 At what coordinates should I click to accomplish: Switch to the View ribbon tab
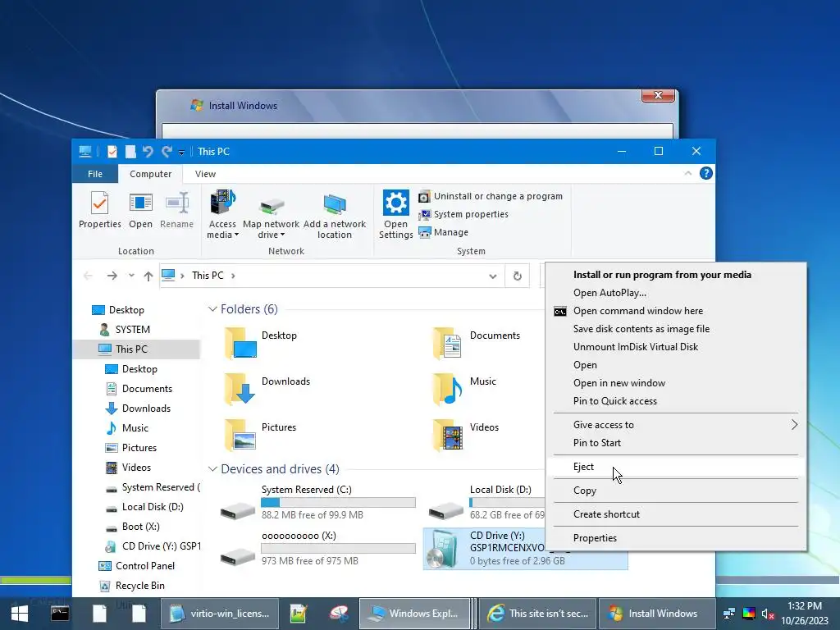pos(205,174)
